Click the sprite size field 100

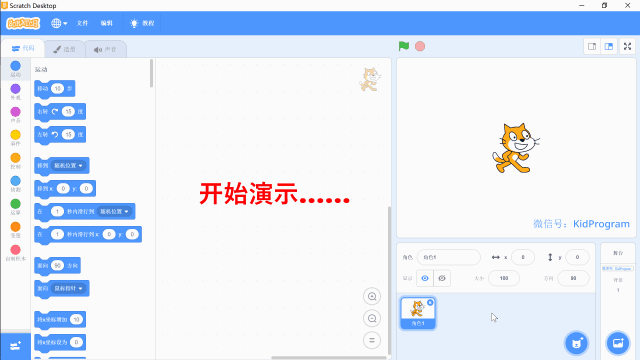(504, 278)
